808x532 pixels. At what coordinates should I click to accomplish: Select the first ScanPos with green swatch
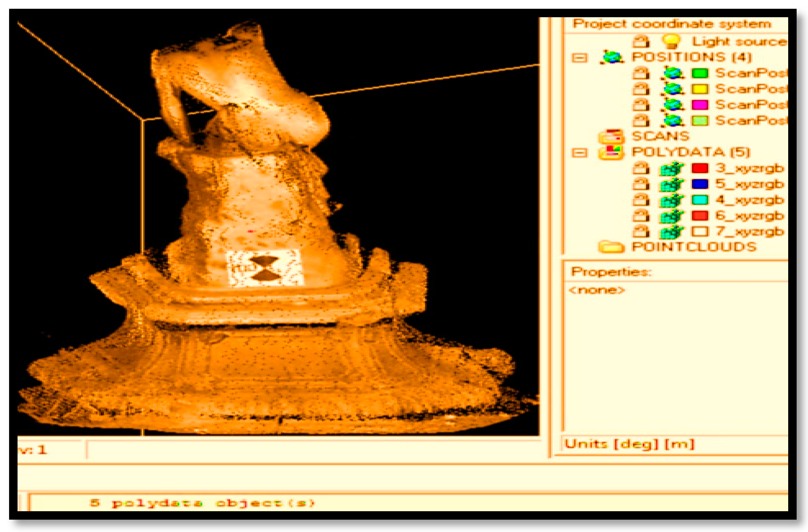tap(751, 73)
